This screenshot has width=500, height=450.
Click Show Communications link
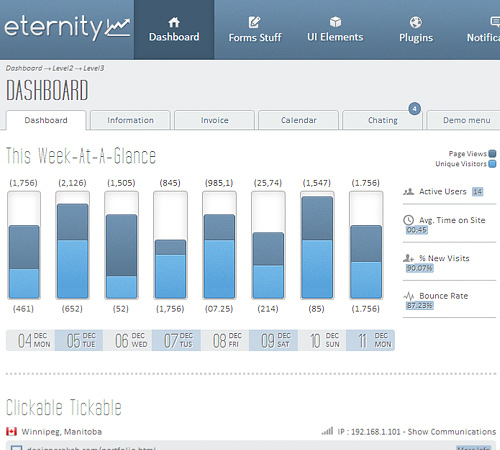[452, 432]
